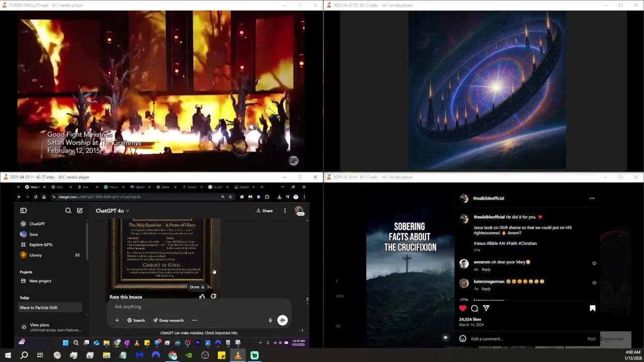Open ChatGPT search chats magnifier
This screenshot has width=644, height=362.
coord(68,211)
